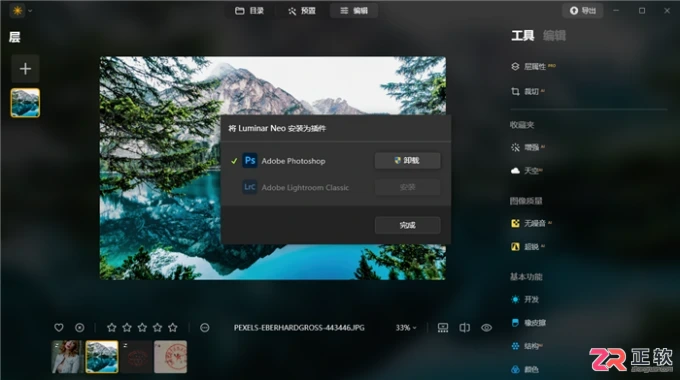Switch to the 预置 (Presets) tab
Viewport: 680px width, 380px height.
tap(302, 10)
